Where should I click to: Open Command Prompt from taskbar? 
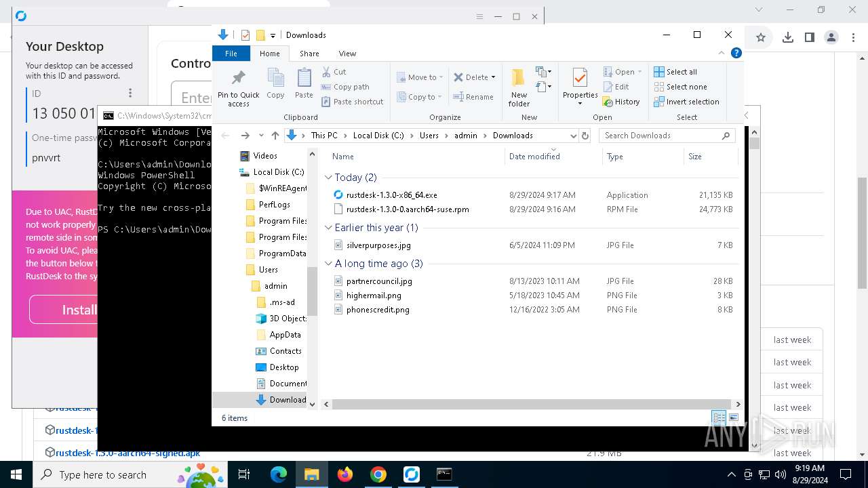pos(444,474)
